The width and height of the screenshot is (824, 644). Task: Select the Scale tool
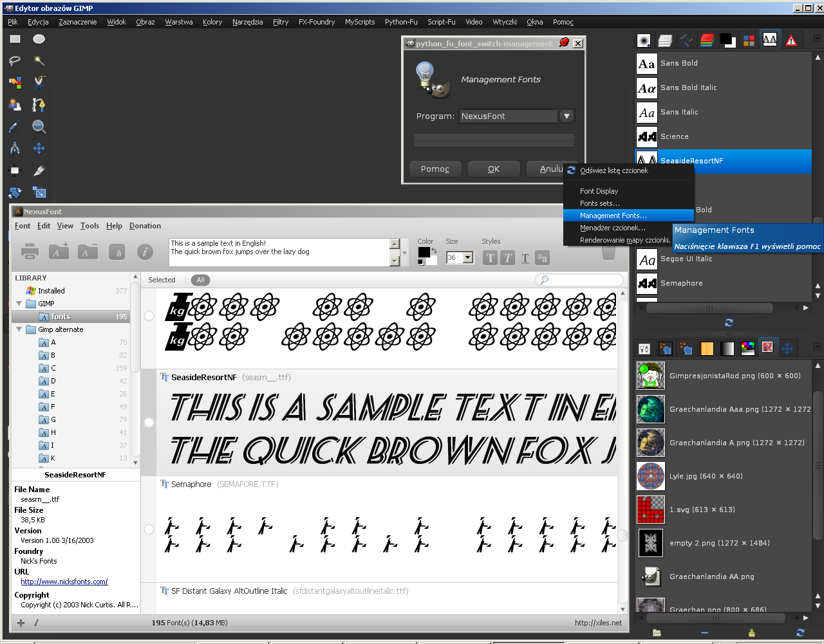pos(39,192)
